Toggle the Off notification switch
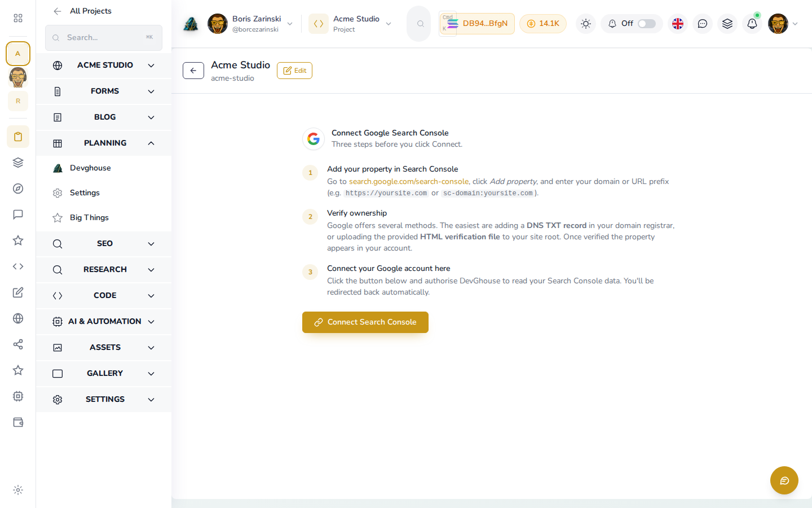The width and height of the screenshot is (812, 508). point(647,24)
